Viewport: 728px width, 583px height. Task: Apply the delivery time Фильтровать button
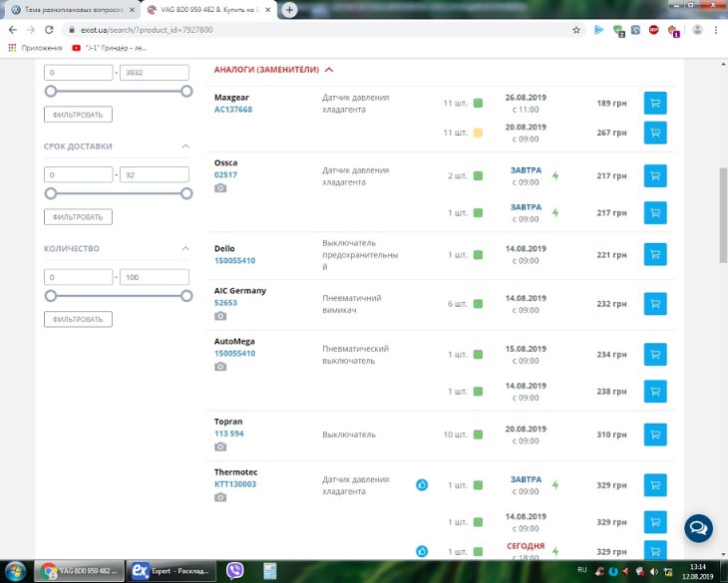(78, 217)
